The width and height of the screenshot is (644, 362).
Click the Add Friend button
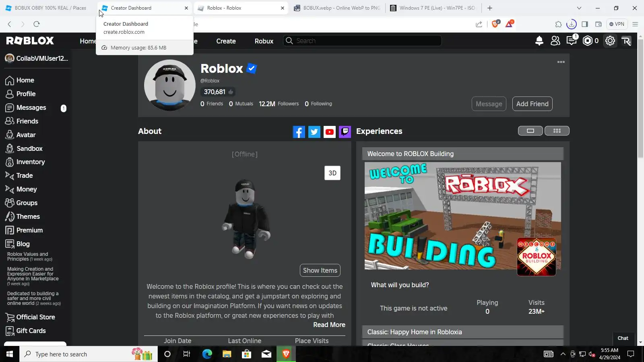(x=533, y=104)
